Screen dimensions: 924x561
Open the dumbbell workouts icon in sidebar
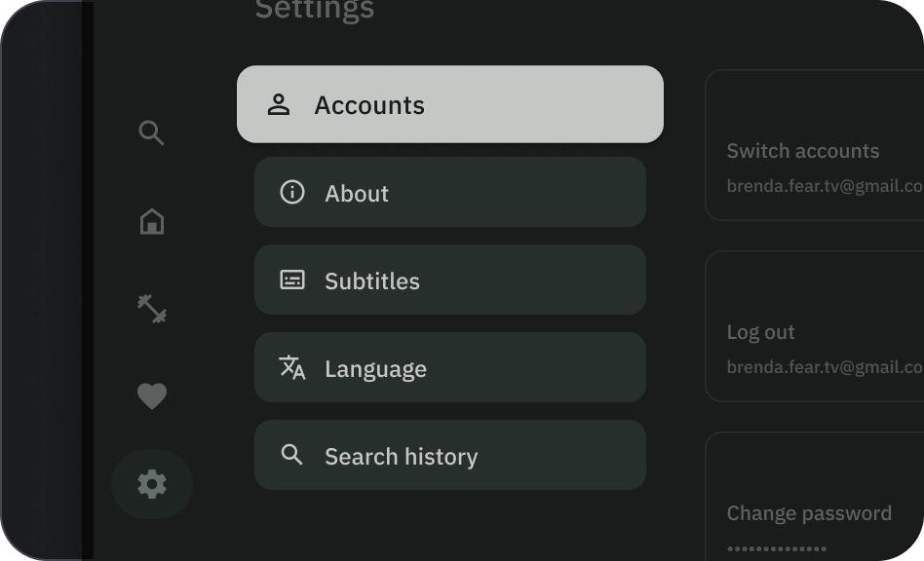point(152,309)
